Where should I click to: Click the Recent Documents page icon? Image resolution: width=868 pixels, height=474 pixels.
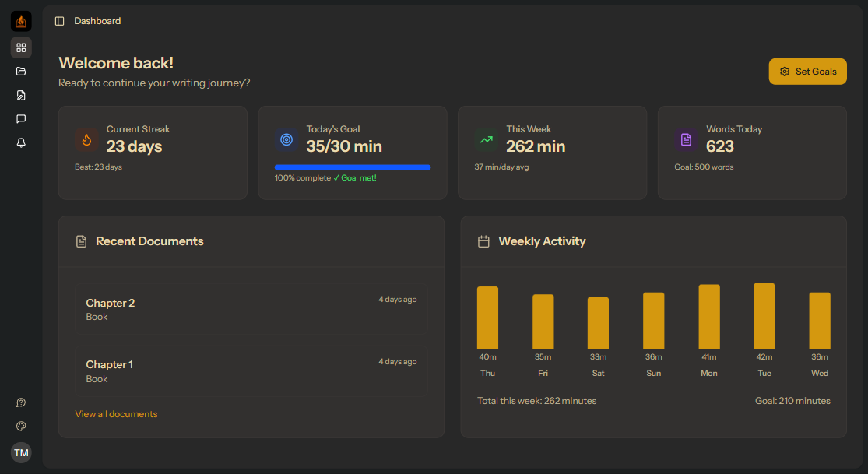click(81, 241)
